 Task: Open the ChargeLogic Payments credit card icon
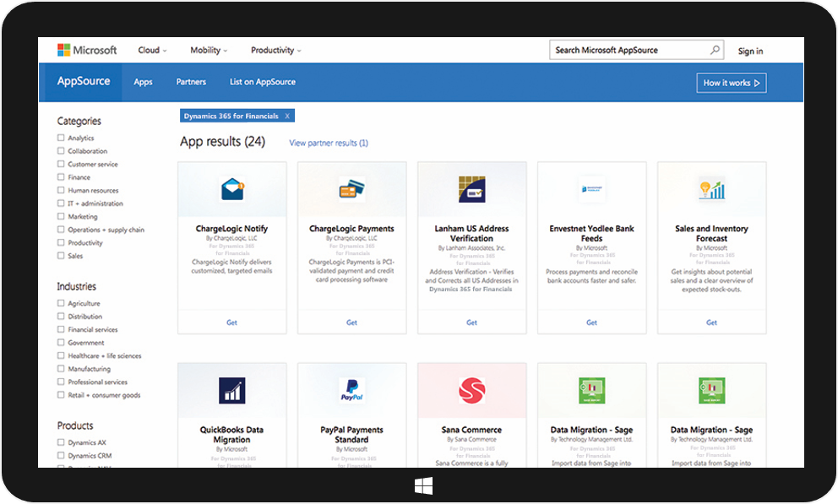351,189
